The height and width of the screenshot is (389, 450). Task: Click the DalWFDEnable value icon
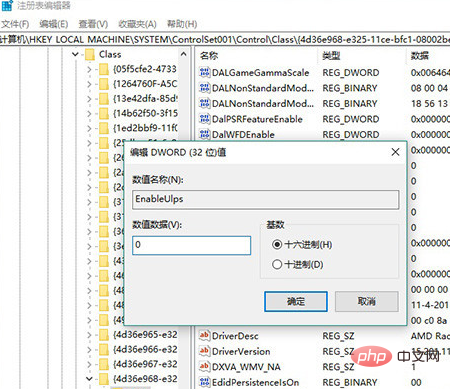204,134
